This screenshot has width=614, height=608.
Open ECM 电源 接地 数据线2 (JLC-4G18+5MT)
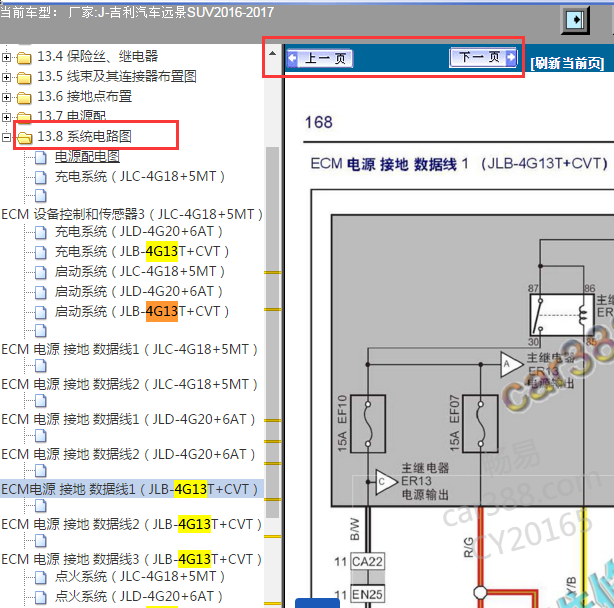tap(129, 384)
